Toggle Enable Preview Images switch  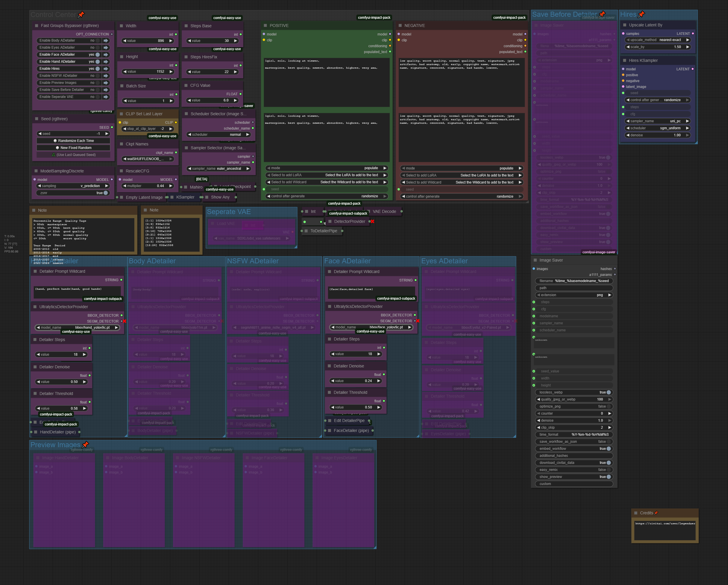pos(98,83)
